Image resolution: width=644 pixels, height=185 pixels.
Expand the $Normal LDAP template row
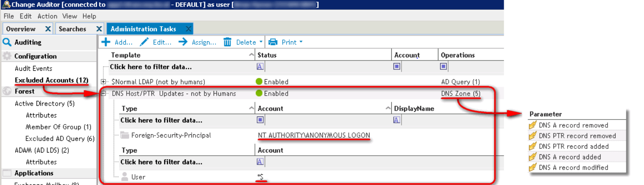tap(103, 82)
